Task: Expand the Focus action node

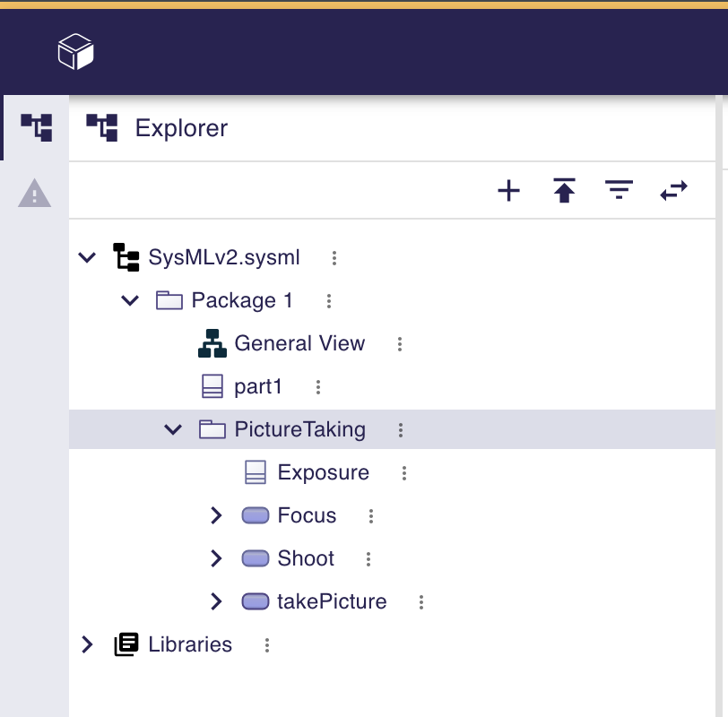Action: 216,515
